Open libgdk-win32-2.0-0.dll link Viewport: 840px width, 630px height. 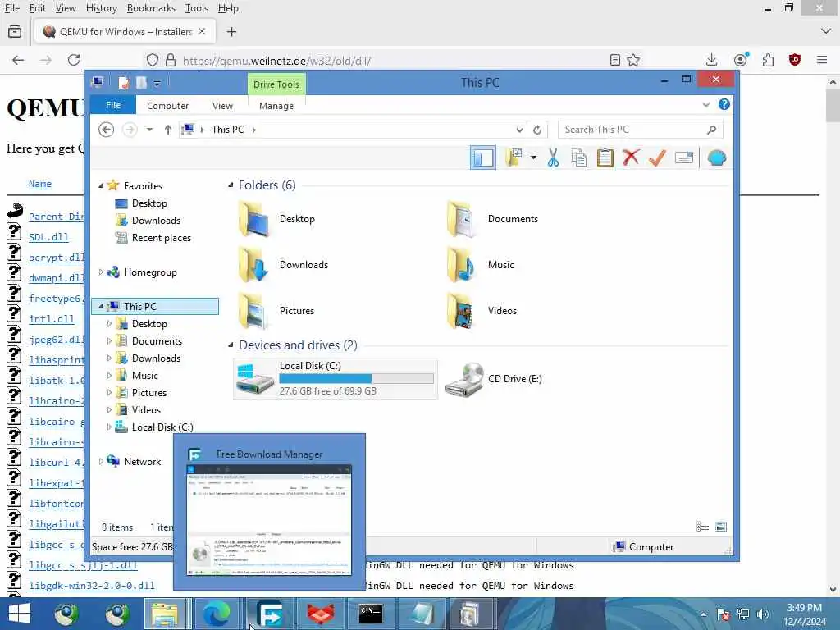click(92, 586)
